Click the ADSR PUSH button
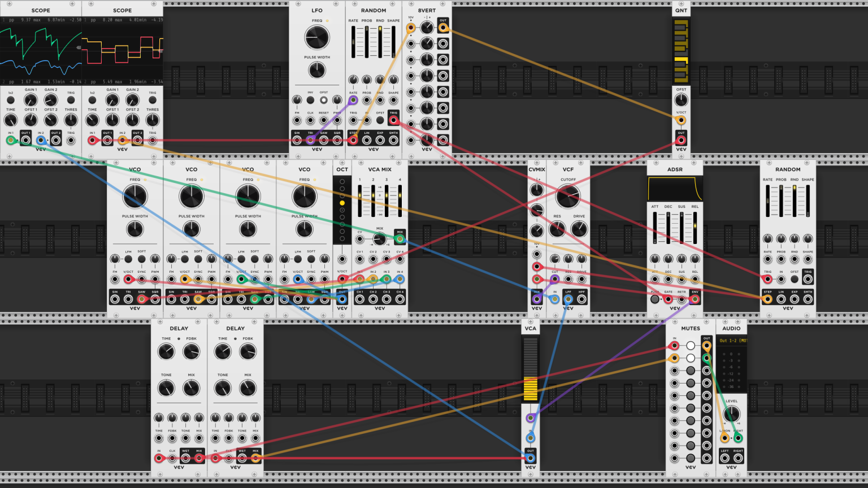Image resolution: width=868 pixels, height=488 pixels. click(655, 299)
